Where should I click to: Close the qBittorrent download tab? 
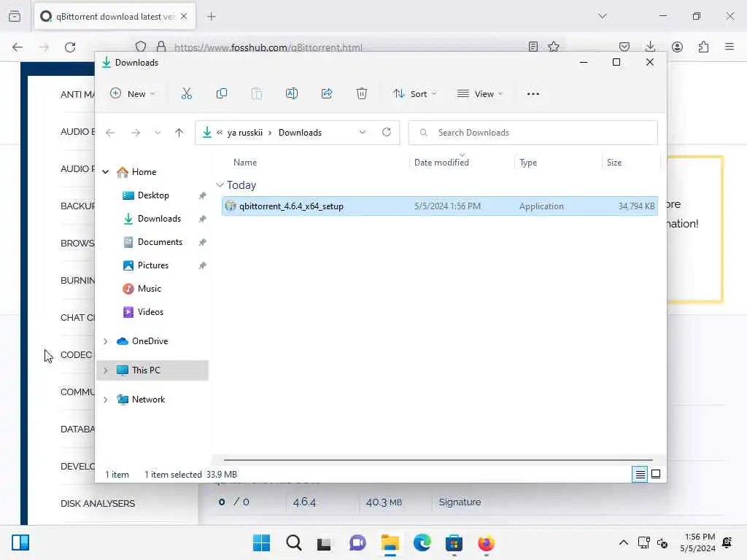[184, 17]
